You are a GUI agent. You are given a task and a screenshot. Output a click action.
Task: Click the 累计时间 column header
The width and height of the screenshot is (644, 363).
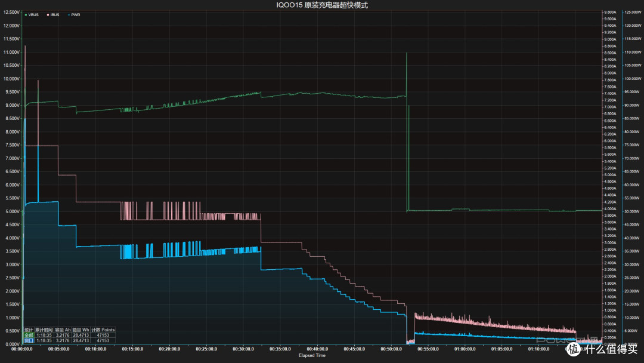pos(44,330)
